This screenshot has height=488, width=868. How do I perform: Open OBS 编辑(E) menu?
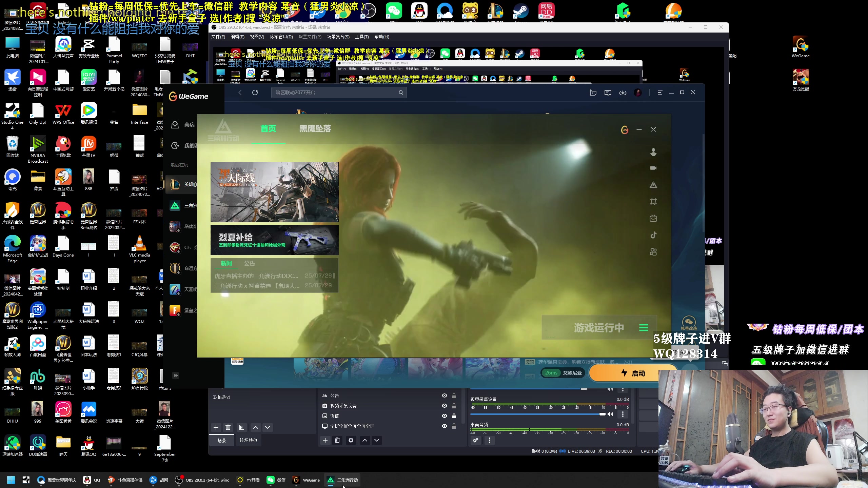point(237,37)
